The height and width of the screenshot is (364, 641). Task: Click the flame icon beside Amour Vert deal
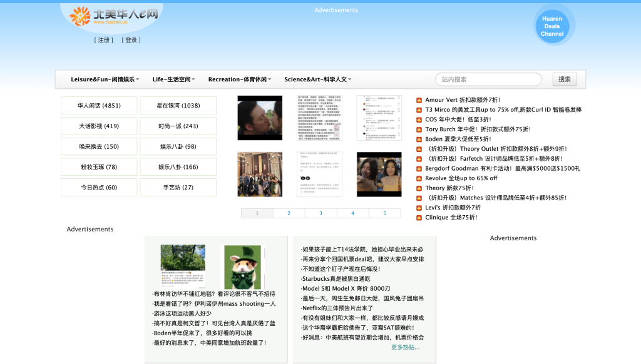click(x=419, y=100)
